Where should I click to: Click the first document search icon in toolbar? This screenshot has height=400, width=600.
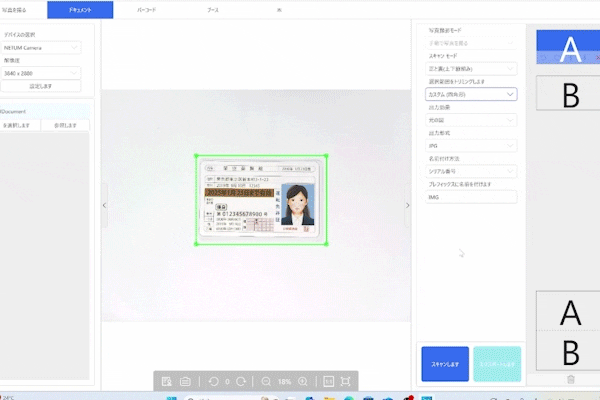click(x=167, y=382)
